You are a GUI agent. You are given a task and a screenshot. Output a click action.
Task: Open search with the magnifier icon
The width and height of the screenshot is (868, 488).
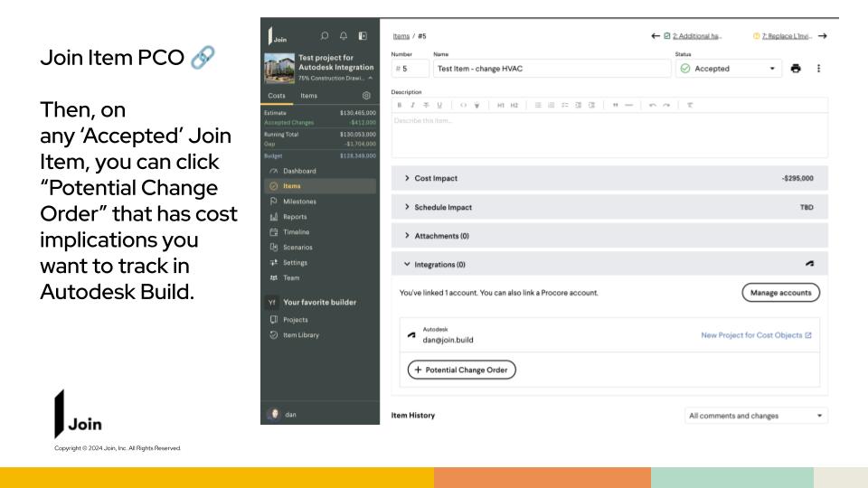(325, 36)
